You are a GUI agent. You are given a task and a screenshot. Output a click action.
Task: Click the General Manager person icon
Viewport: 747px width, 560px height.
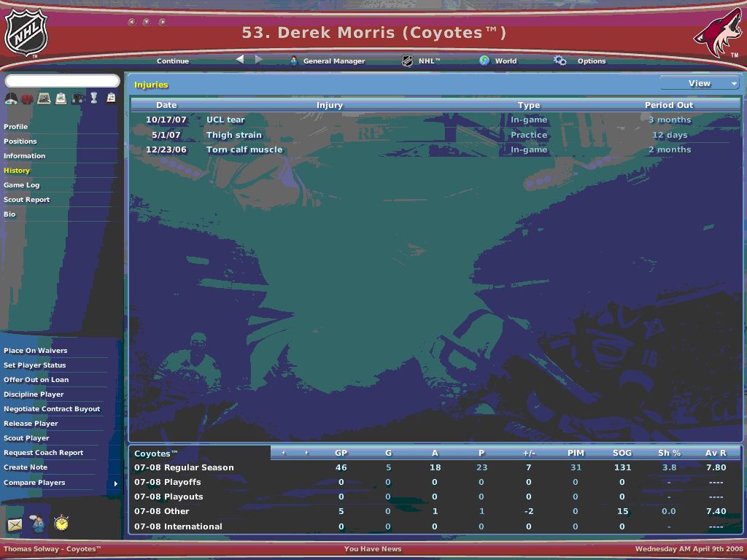click(x=294, y=61)
